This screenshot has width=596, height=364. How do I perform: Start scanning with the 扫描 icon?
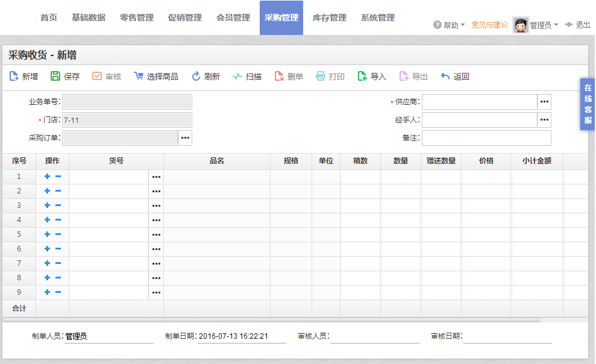click(237, 77)
